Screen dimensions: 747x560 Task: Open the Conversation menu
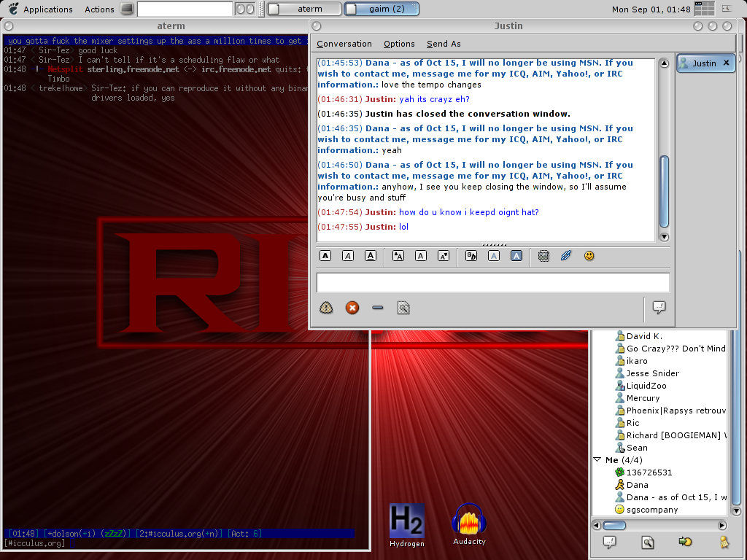pos(344,44)
